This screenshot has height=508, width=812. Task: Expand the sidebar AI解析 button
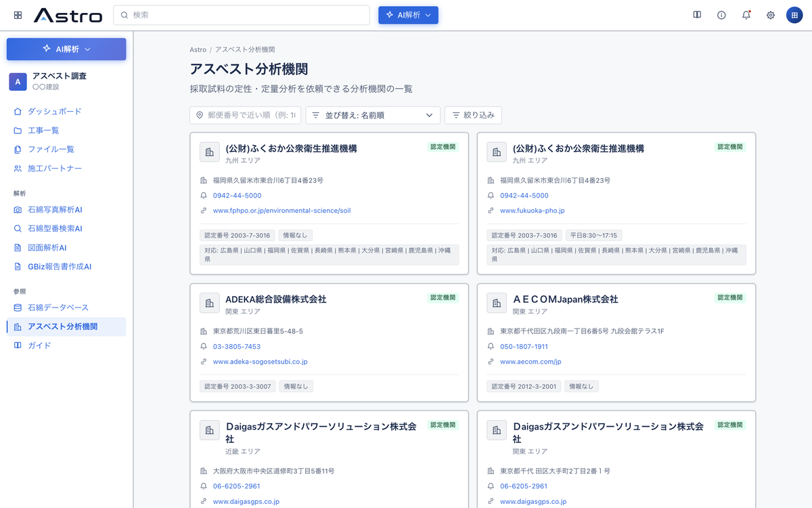[66, 49]
